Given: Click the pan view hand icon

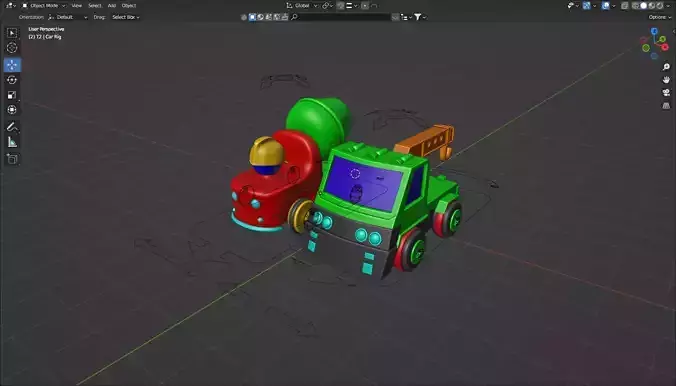Looking at the screenshot, I should pos(666,80).
